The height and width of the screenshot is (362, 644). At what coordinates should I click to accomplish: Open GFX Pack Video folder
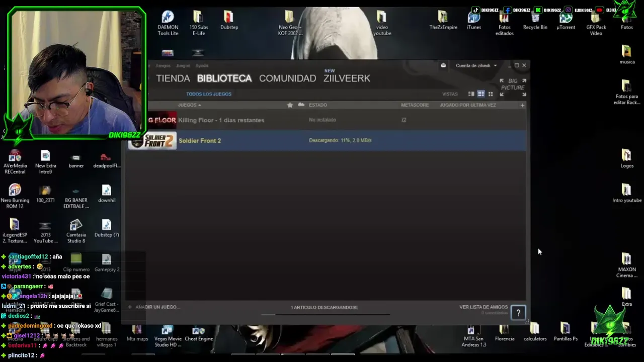point(596,24)
